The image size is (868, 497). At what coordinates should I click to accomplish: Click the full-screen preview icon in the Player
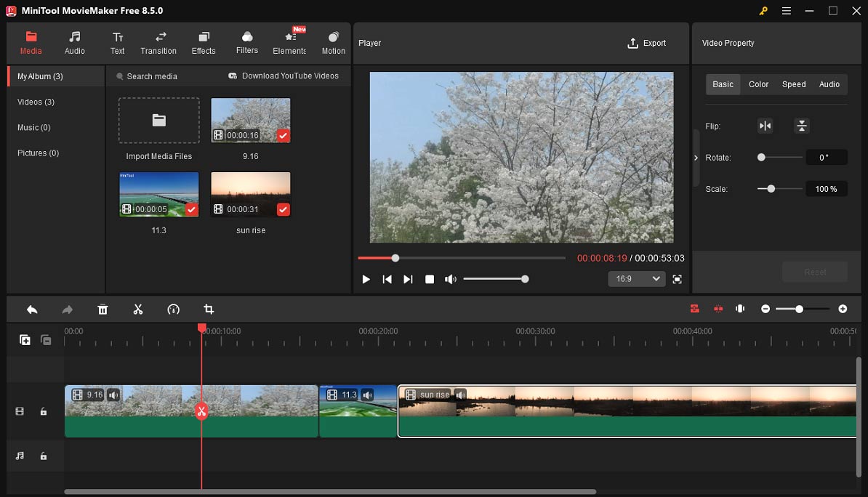(678, 278)
